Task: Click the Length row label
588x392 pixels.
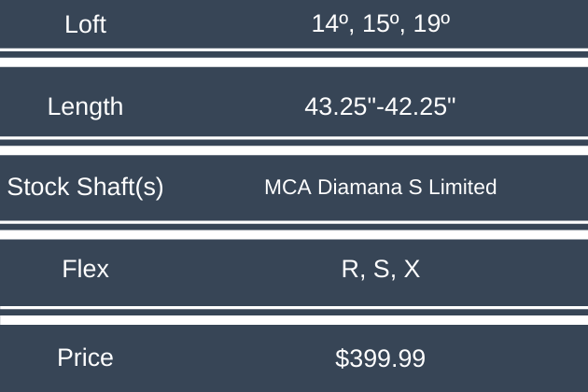Action: tap(85, 106)
